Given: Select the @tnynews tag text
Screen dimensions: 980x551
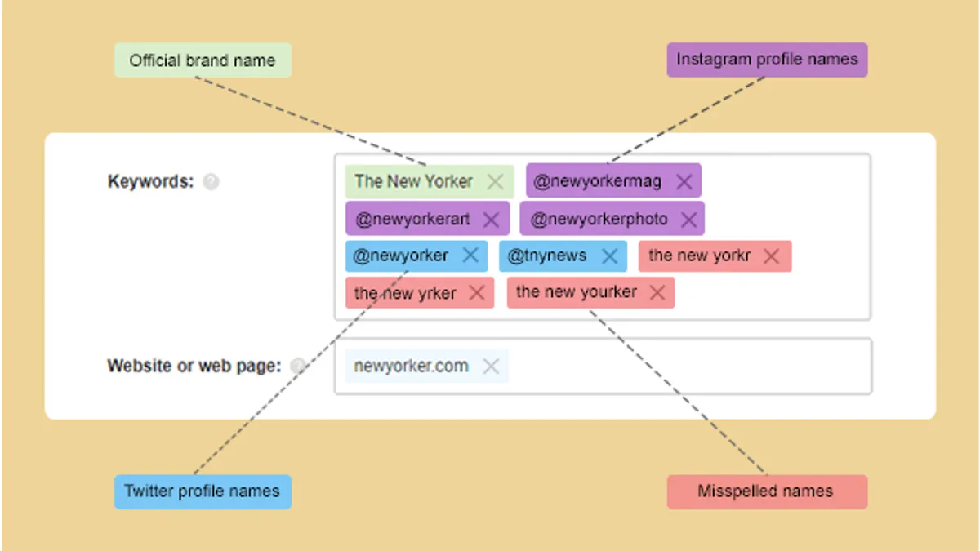Looking at the screenshot, I should click(x=547, y=256).
